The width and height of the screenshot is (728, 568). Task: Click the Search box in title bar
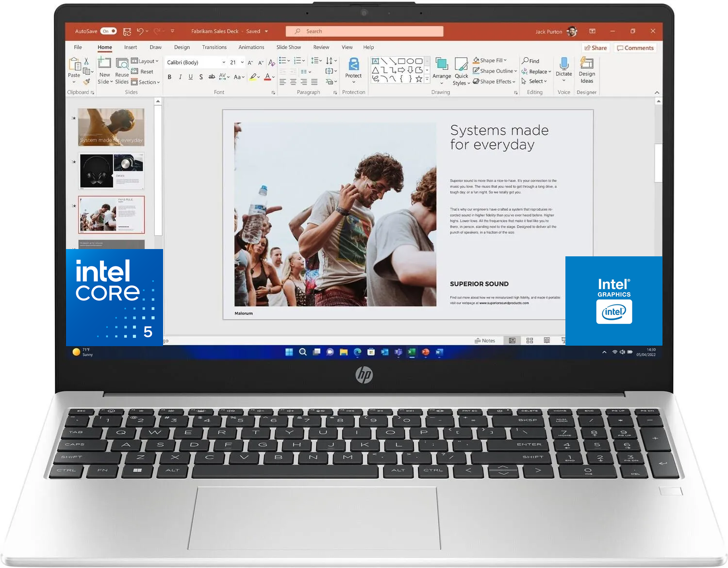tap(364, 31)
